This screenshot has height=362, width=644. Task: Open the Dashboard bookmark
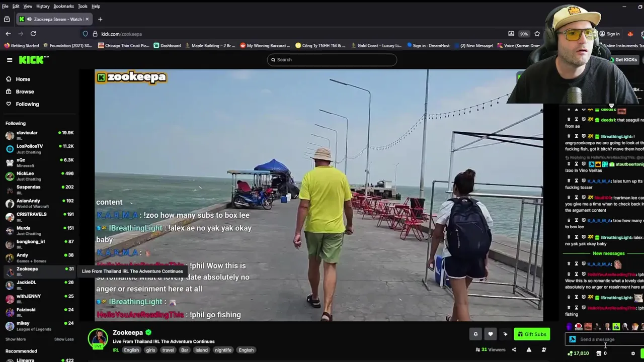[167, 45]
